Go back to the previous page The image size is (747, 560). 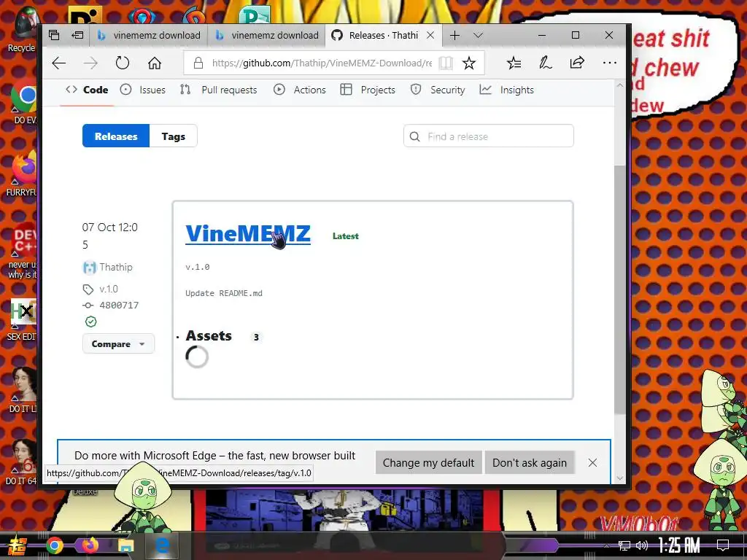pyautogui.click(x=59, y=63)
